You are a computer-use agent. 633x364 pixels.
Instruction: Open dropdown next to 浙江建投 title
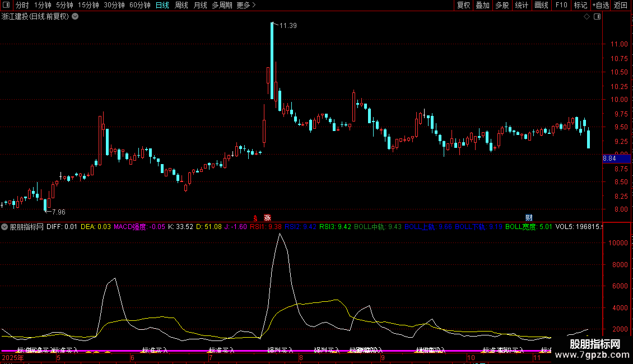[x=75, y=17]
